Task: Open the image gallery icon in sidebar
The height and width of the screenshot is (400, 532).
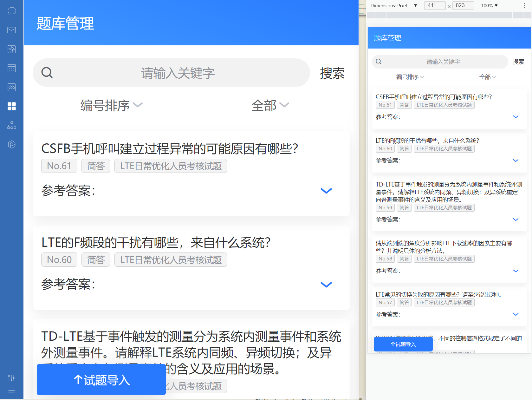Action: (12, 87)
